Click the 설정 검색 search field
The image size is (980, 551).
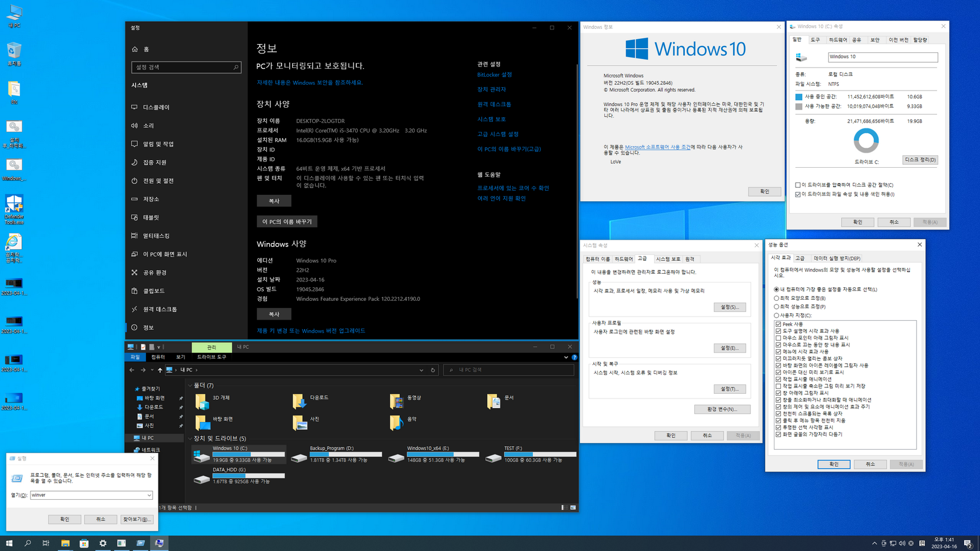186,67
